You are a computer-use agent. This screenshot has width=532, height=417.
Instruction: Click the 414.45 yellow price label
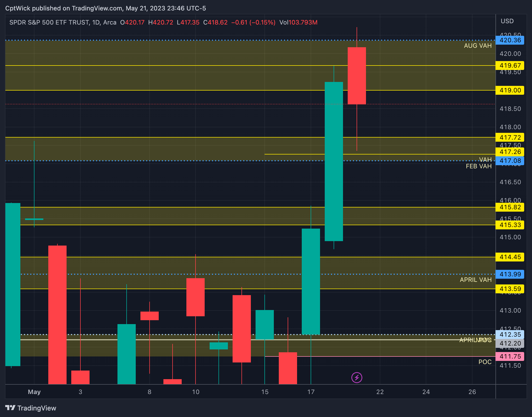click(510, 257)
